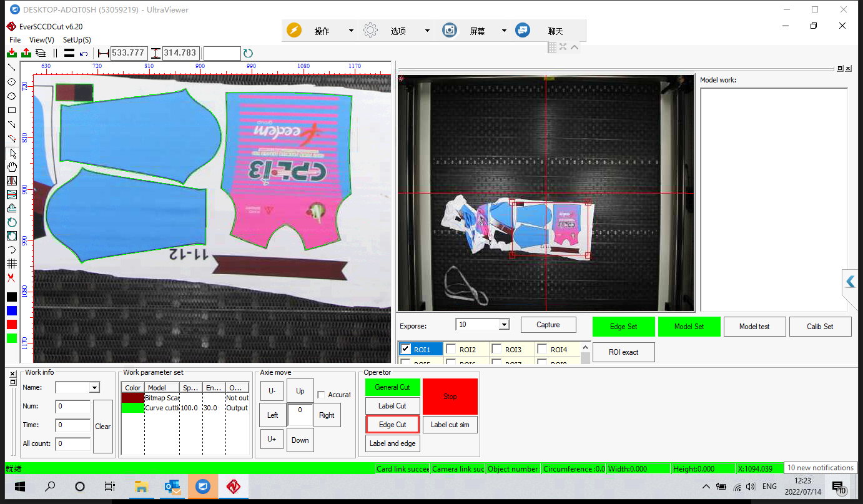The height and width of the screenshot is (504, 863).
Task: Open the work info Name dropdown
Action: [x=94, y=388]
